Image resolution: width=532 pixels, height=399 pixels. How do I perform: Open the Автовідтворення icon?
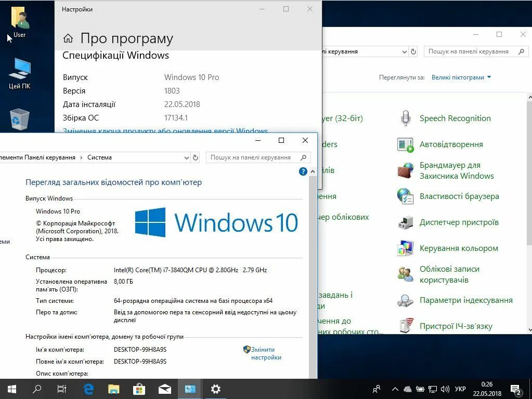click(x=406, y=144)
